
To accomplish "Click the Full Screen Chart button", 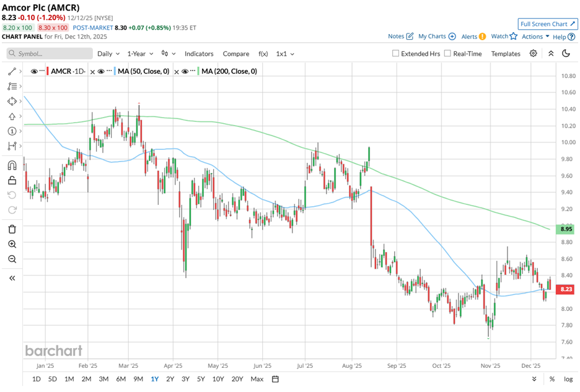I will (x=548, y=24).
